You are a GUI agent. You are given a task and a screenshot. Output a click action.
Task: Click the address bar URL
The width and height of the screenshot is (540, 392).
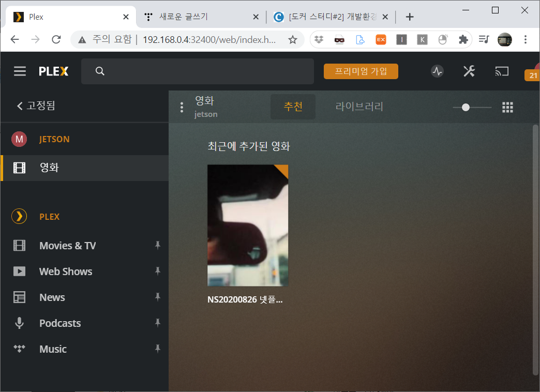pyautogui.click(x=209, y=40)
